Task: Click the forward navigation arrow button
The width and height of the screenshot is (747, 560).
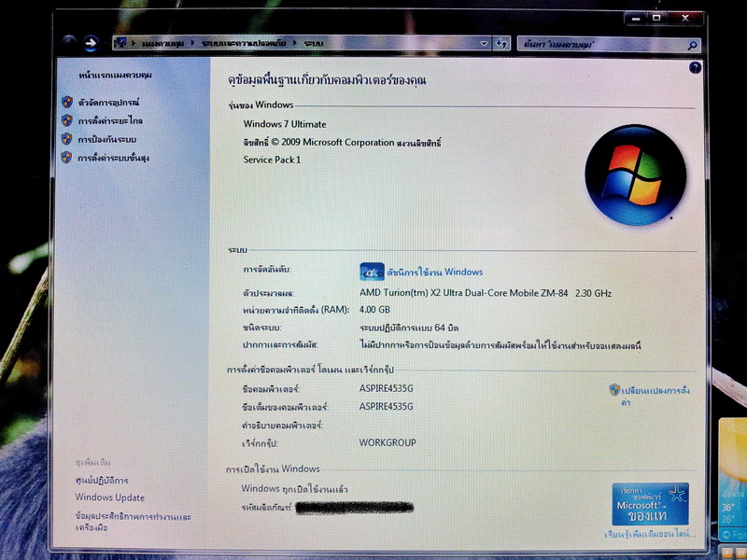Action: click(x=91, y=43)
